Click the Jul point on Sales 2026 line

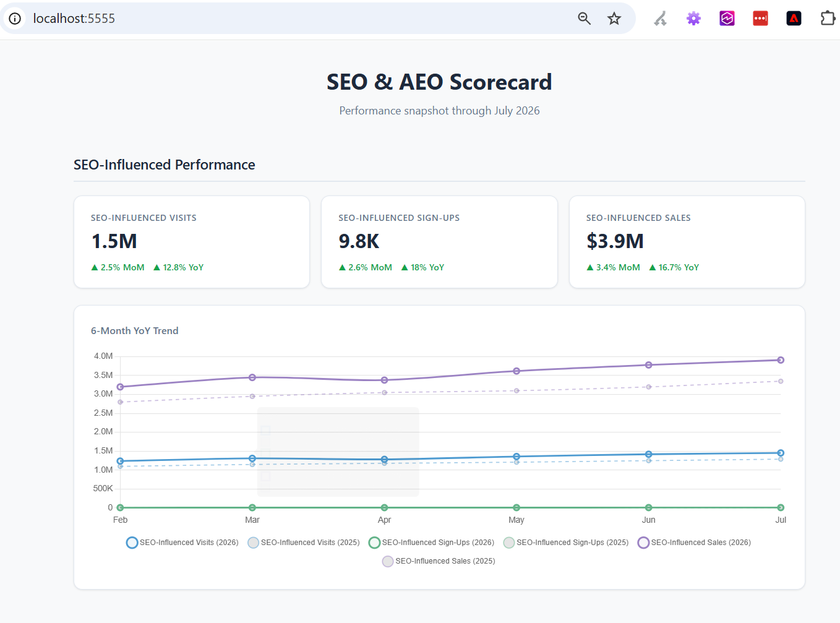click(x=781, y=360)
